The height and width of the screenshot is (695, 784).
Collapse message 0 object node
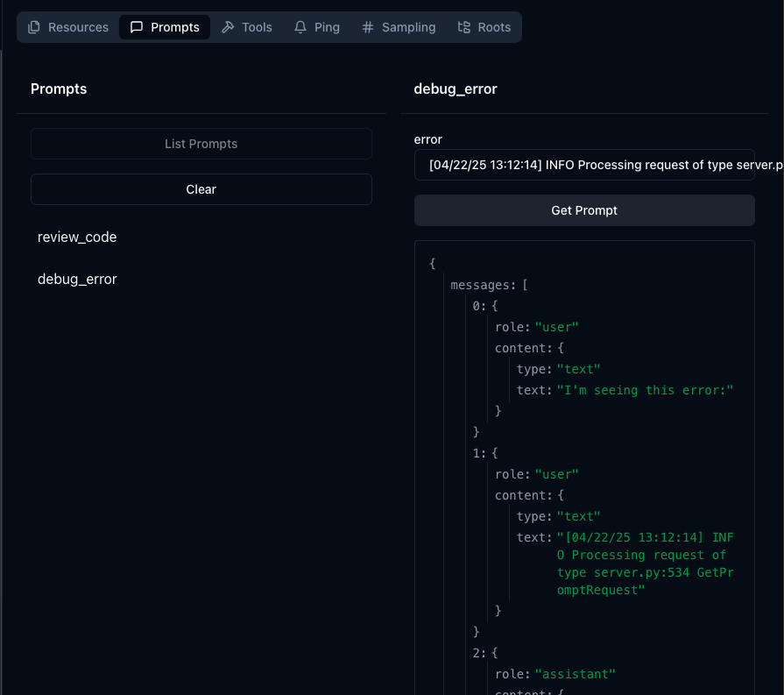[485, 306]
